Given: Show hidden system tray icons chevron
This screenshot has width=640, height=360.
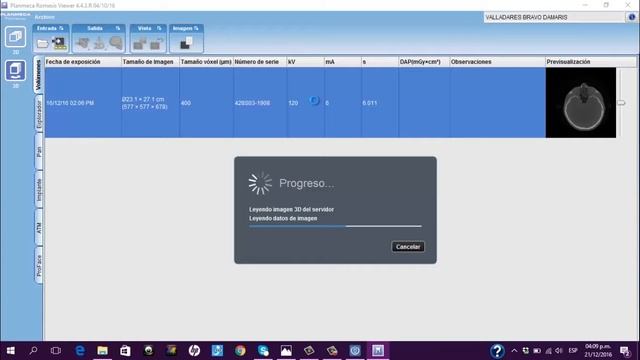Looking at the screenshot, I should pyautogui.click(x=514, y=351).
